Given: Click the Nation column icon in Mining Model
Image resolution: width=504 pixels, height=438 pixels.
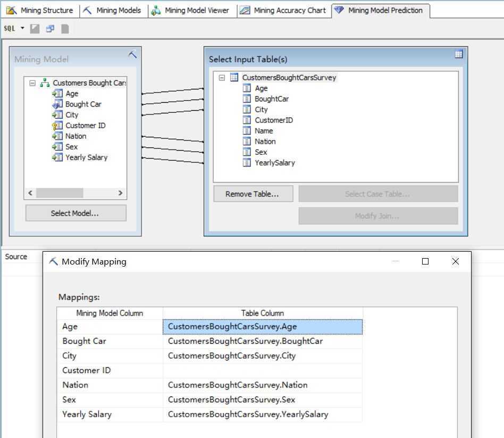Looking at the screenshot, I should pyautogui.click(x=57, y=136).
